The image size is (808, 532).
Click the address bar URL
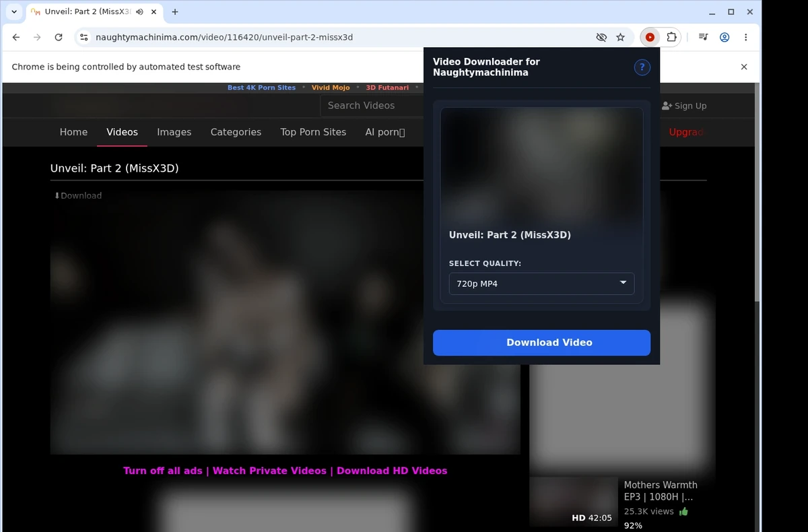point(224,38)
